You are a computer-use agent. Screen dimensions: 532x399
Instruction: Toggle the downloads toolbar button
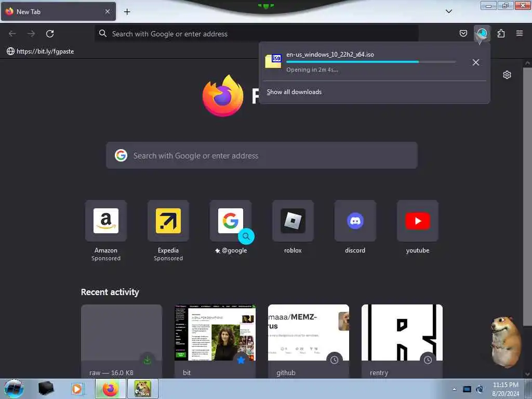[482, 34]
